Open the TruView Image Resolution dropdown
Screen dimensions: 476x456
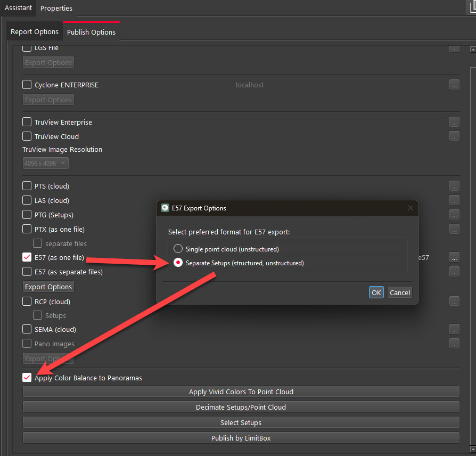45,163
